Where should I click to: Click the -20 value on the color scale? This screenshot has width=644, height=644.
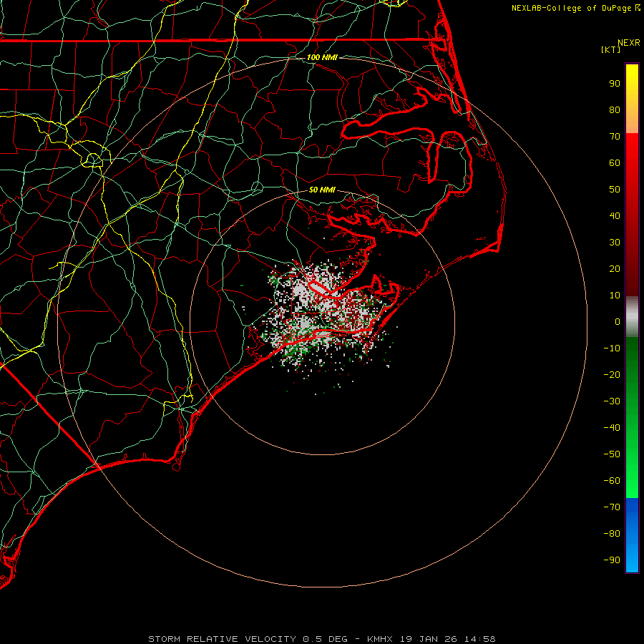coord(612,375)
